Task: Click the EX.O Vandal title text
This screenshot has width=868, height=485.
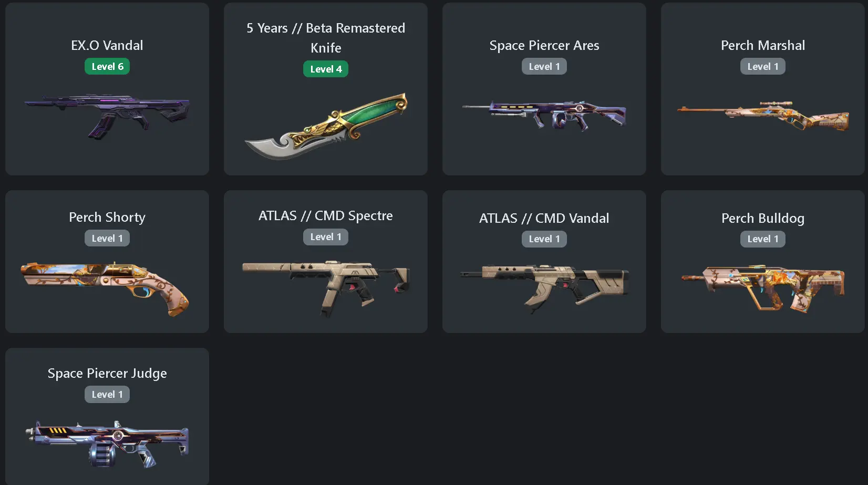Action: (107, 46)
